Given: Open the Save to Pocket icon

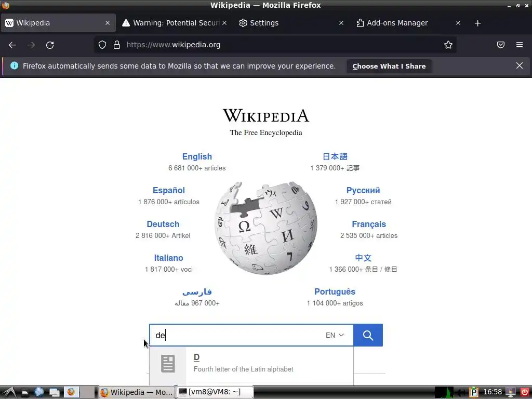Looking at the screenshot, I should pos(500,45).
